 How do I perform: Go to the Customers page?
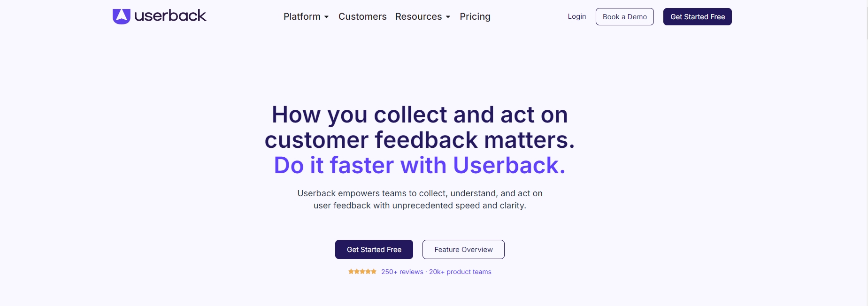pos(362,16)
